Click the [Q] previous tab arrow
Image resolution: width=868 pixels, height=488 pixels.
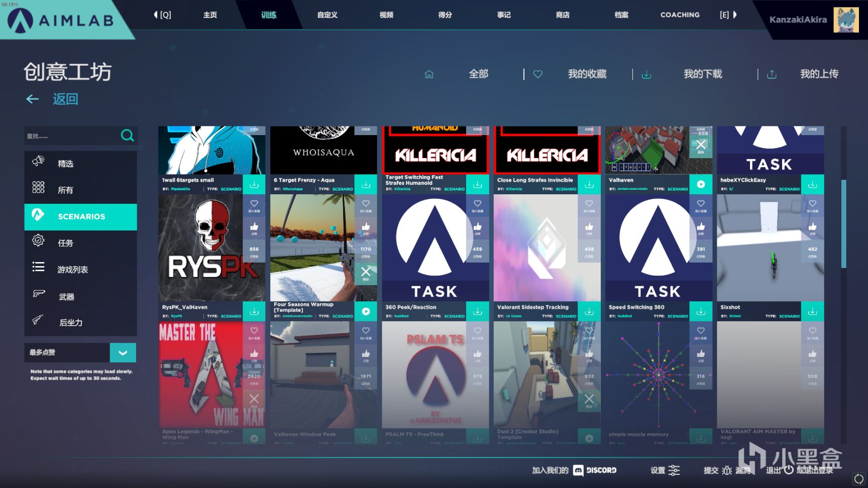pos(162,15)
